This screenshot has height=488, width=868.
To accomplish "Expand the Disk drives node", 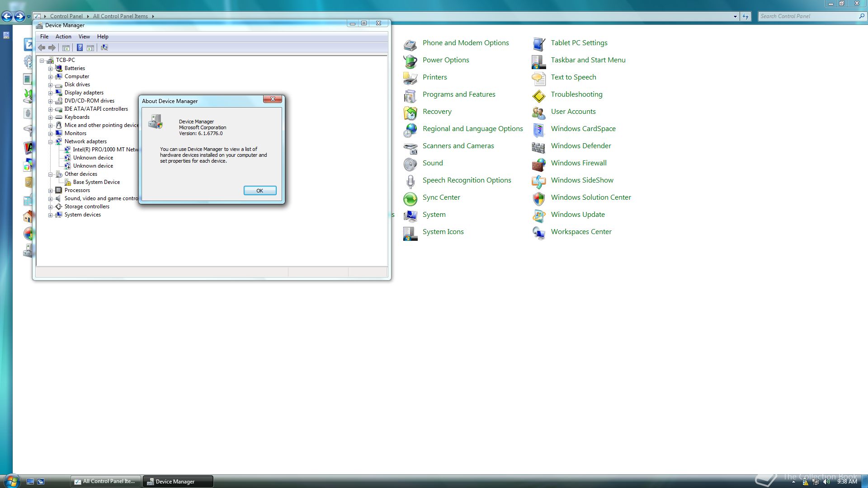I will coord(51,85).
